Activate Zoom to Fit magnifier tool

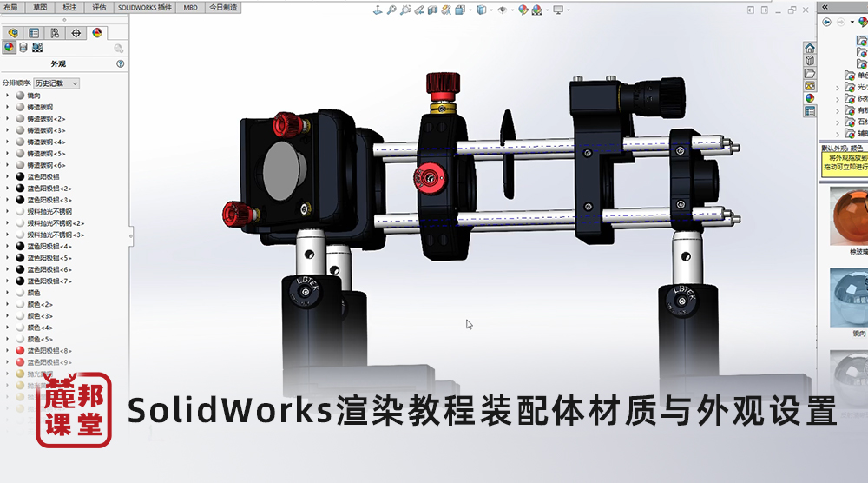tap(391, 10)
